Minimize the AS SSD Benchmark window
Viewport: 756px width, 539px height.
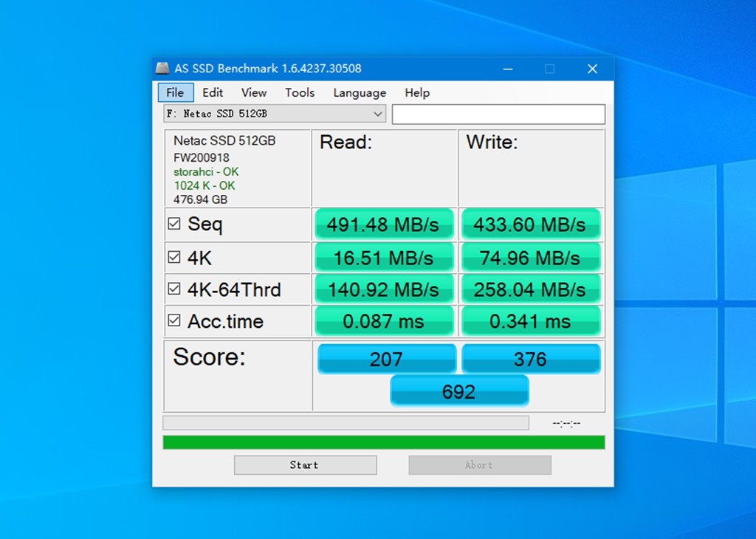point(507,69)
